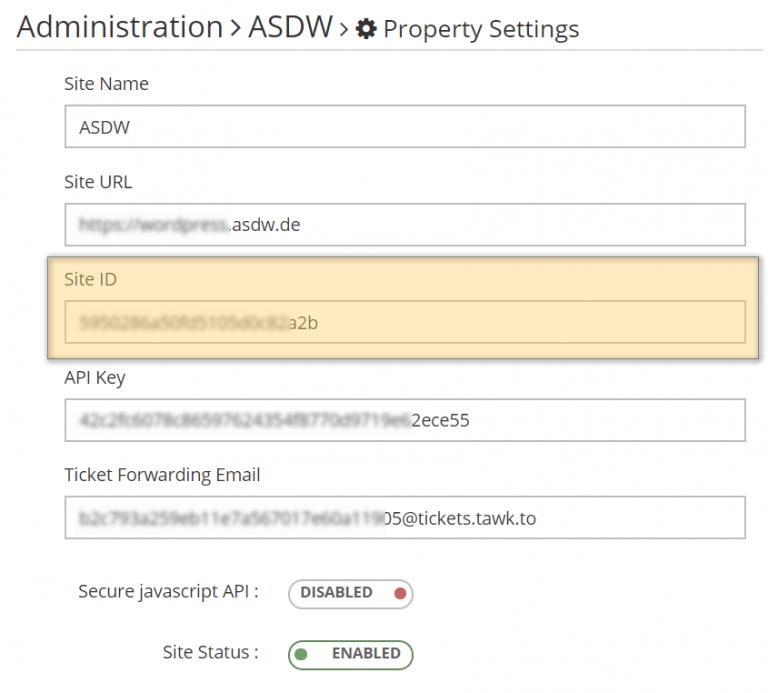Click into the Site URL field

(x=405, y=225)
